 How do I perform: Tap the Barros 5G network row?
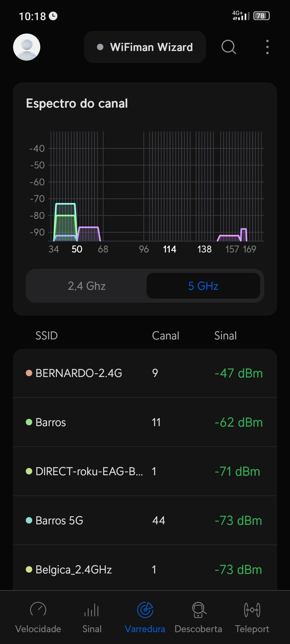pos(145,521)
